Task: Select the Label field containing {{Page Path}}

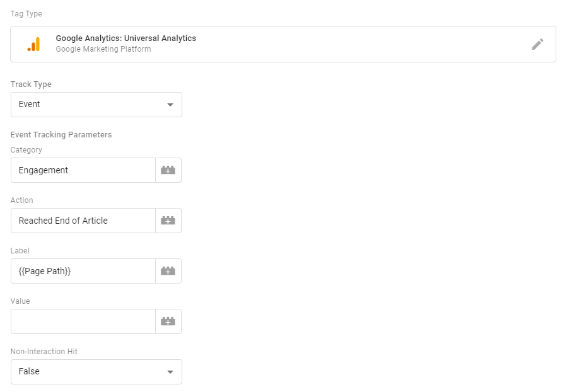Action: click(83, 271)
